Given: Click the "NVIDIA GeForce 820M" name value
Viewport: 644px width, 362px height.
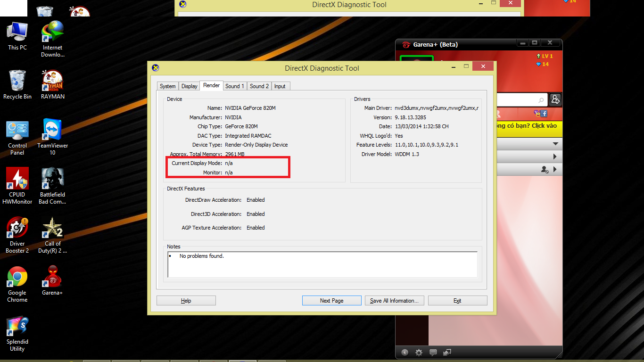Looking at the screenshot, I should point(250,108).
